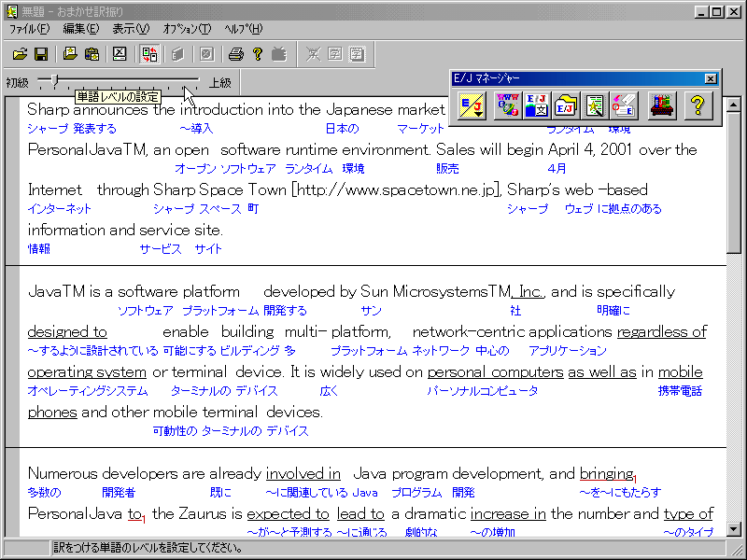This screenshot has width=747, height=560.
Task: Click the crossed-out kanji toolbar icon
Action: coord(313,54)
